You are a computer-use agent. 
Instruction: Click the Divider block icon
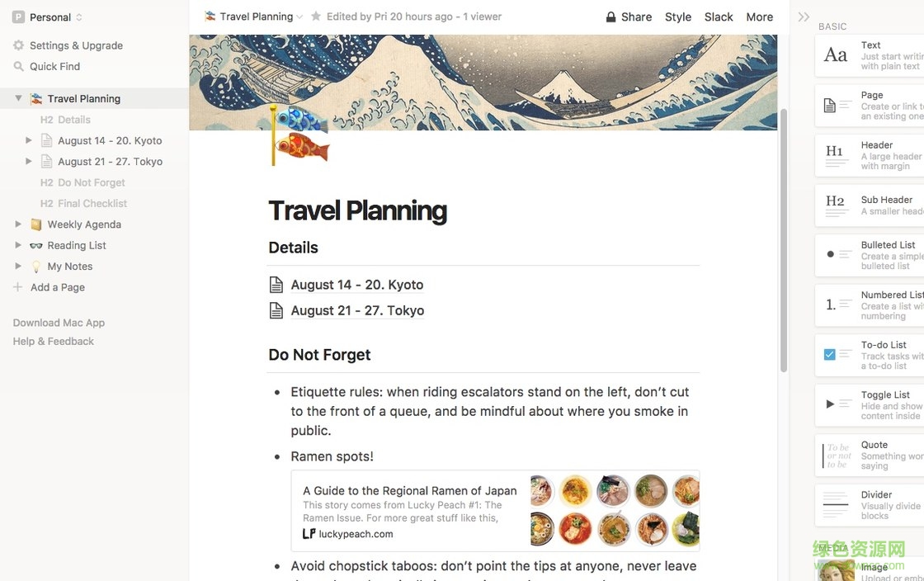click(836, 504)
